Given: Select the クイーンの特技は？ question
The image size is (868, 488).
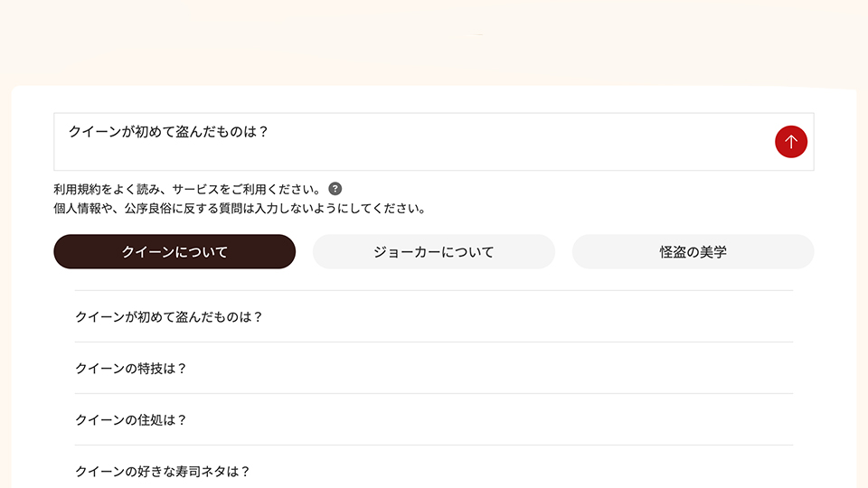Looking at the screenshot, I should click(x=131, y=369).
